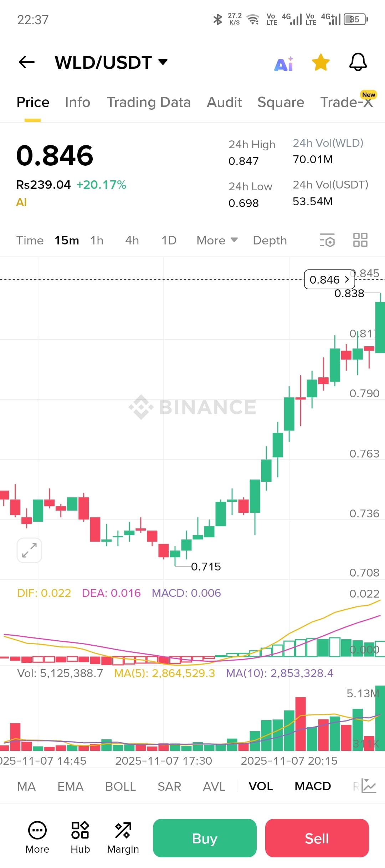Toggle the BOLL indicator
The height and width of the screenshot is (868, 385).
click(x=120, y=786)
